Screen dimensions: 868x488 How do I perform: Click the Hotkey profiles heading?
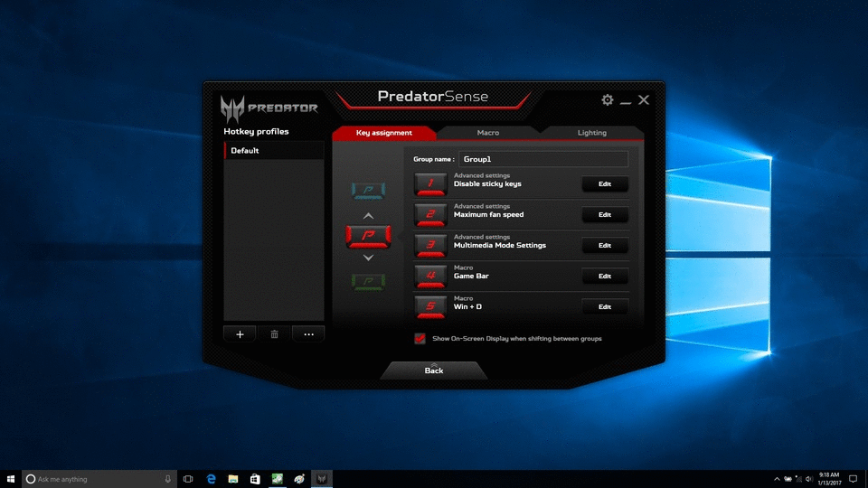pos(256,132)
